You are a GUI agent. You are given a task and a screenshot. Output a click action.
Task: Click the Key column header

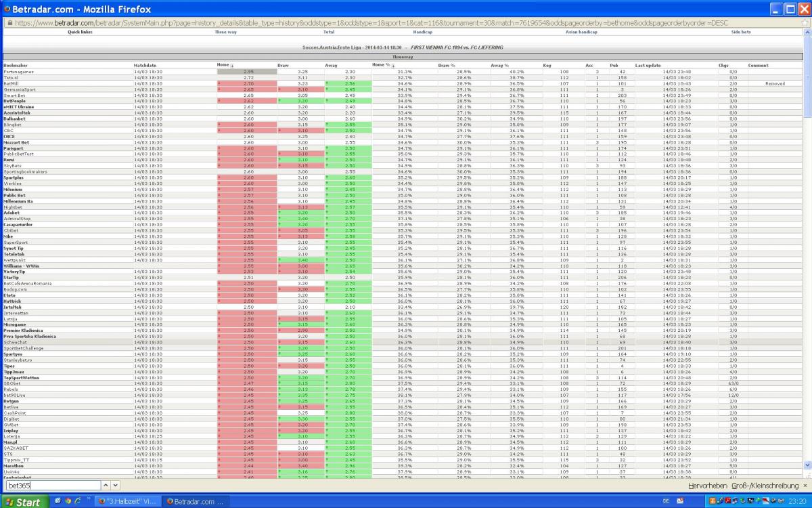547,66
